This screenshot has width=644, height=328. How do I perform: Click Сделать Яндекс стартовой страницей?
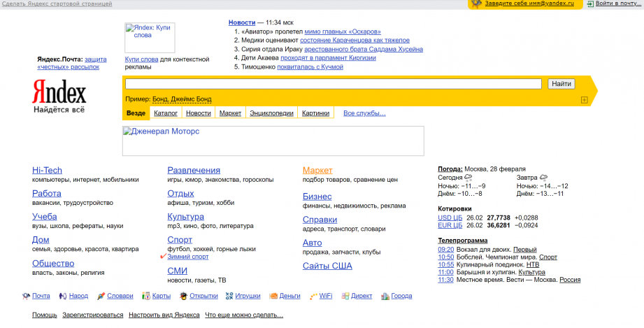pyautogui.click(x=57, y=3)
